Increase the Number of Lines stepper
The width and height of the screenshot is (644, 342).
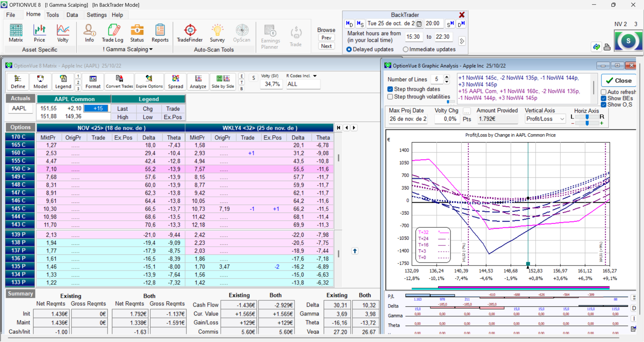click(447, 77)
